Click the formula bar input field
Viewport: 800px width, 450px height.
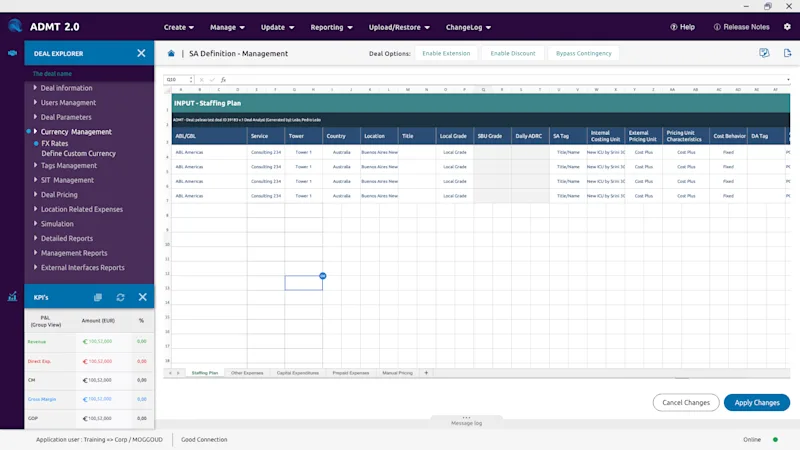click(x=505, y=80)
